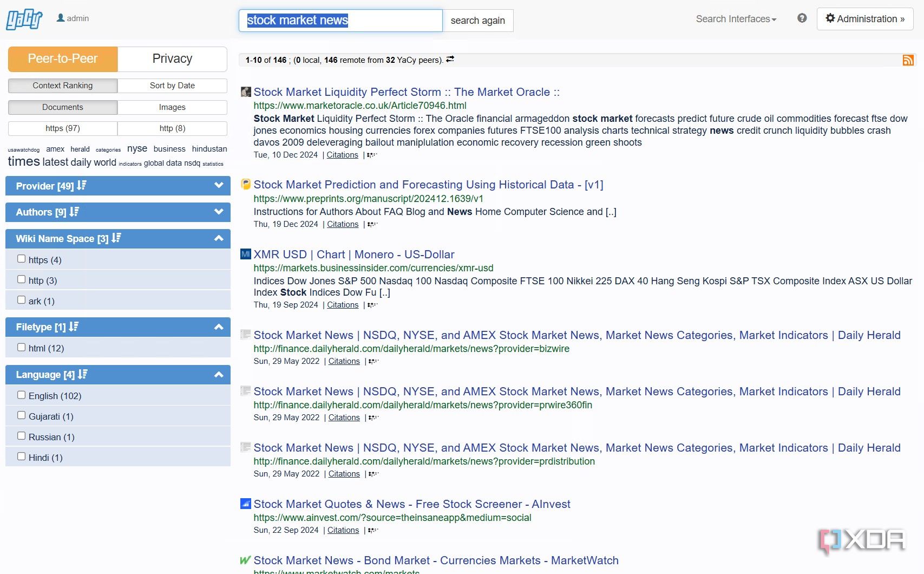The height and width of the screenshot is (574, 924).
Task: Check the http (3) namespace checkbox
Action: 22,279
